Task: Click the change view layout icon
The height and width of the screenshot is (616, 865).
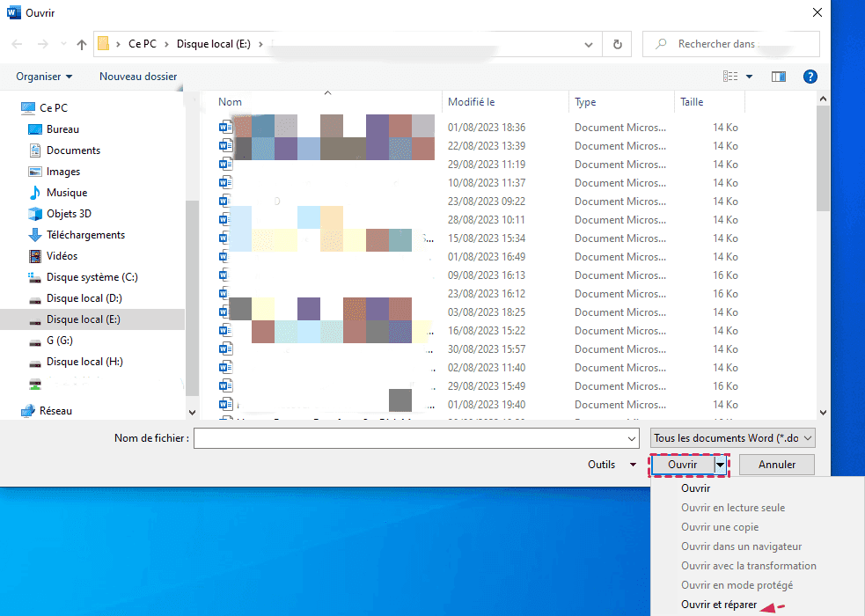Action: coord(730,77)
